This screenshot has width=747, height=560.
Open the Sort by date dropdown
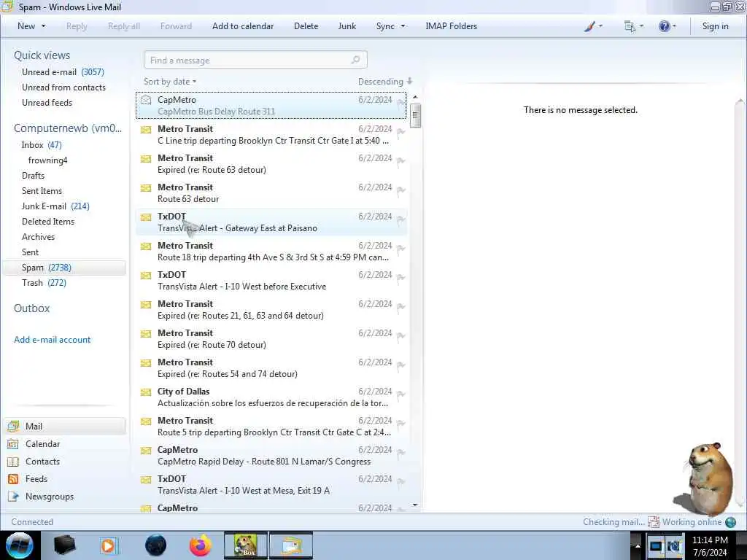pyautogui.click(x=170, y=82)
